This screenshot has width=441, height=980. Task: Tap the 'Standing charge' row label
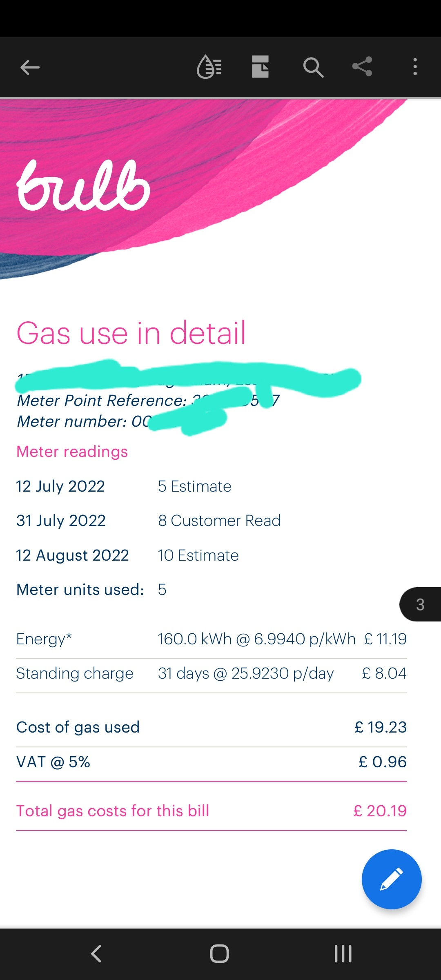click(75, 673)
